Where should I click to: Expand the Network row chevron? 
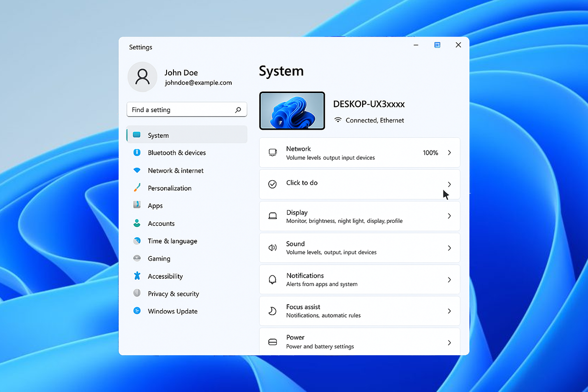click(x=449, y=153)
